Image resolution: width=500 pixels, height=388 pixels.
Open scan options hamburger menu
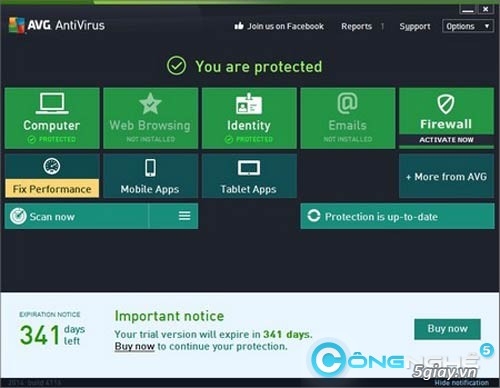(x=184, y=216)
